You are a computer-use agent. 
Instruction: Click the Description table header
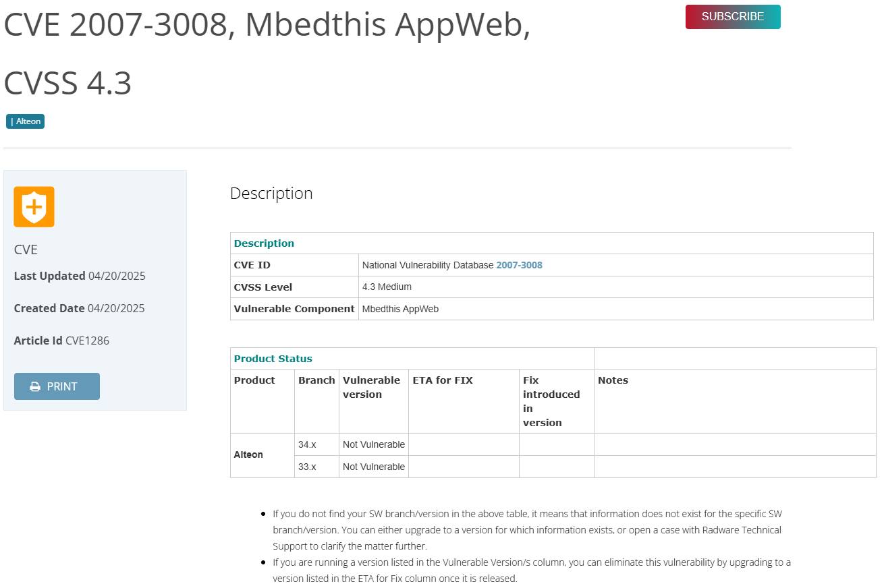click(264, 243)
